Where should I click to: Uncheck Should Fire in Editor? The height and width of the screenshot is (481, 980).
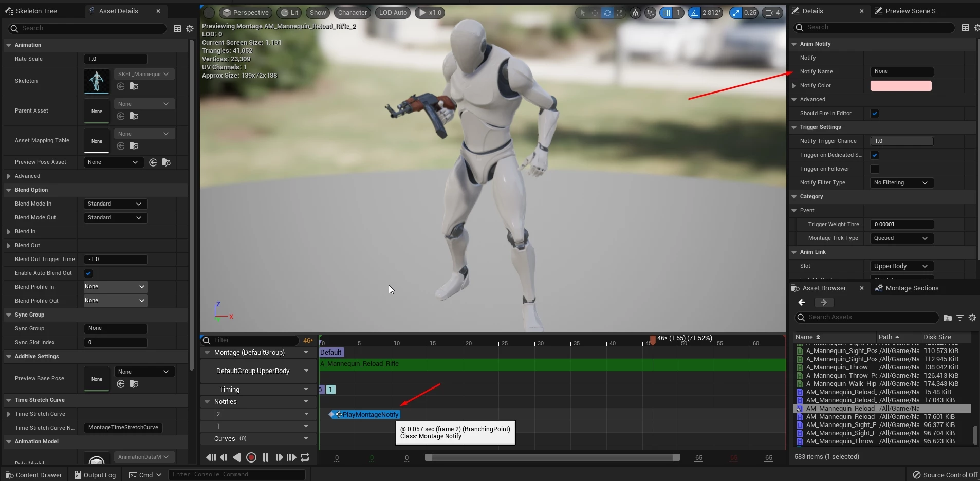click(x=875, y=114)
